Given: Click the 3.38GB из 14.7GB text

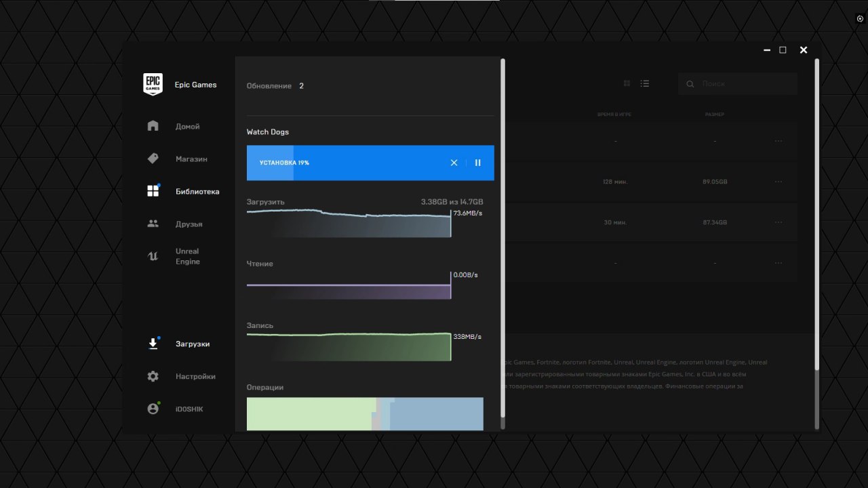Looking at the screenshot, I should tap(452, 202).
